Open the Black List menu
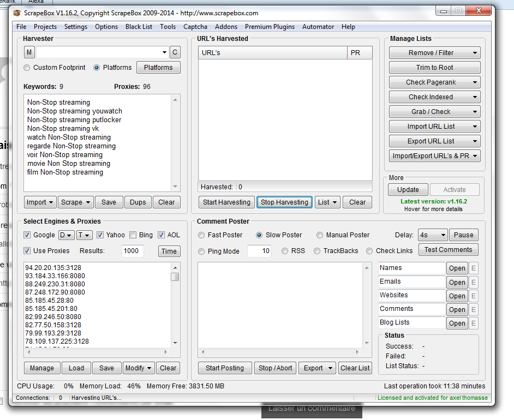This screenshot has width=514, height=420. [x=139, y=27]
